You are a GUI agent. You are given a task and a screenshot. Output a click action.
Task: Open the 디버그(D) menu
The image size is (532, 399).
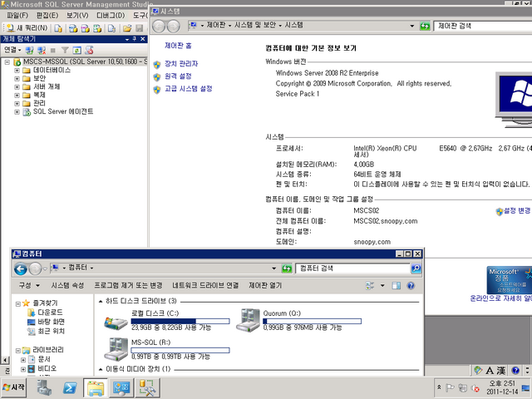(111, 15)
